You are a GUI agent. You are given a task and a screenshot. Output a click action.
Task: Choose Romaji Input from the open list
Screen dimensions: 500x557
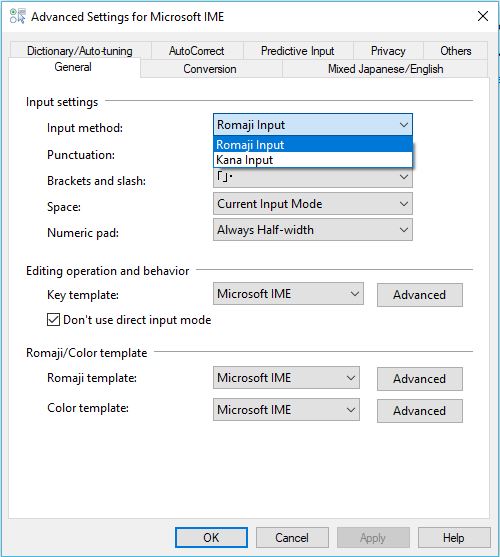coord(313,145)
